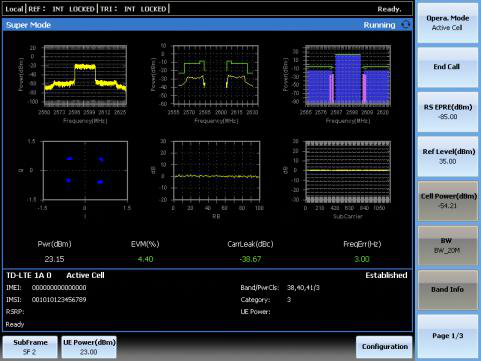The height and width of the screenshot is (361, 481).
Task: Click the FreqErr(Hz) value 3.00
Action: 362,259
